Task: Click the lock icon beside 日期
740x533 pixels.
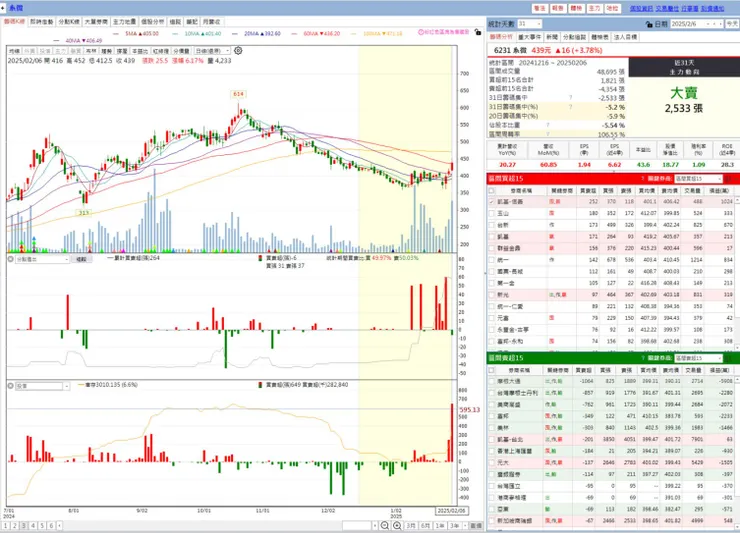Action: [649, 24]
